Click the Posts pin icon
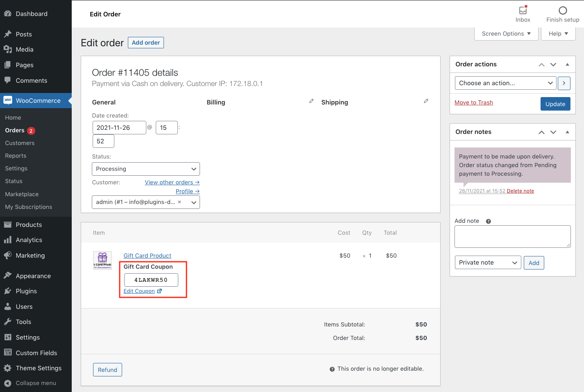 [x=7, y=34]
